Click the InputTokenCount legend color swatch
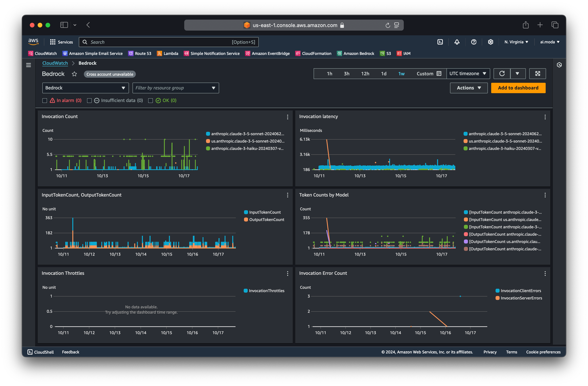Image resolution: width=588 pixels, height=386 pixels. [x=246, y=212]
